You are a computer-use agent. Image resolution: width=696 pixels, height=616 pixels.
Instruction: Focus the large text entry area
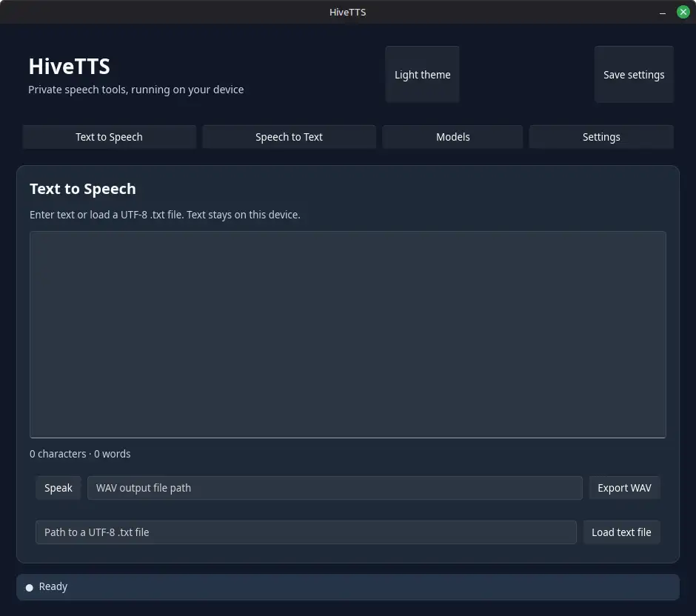(347, 335)
